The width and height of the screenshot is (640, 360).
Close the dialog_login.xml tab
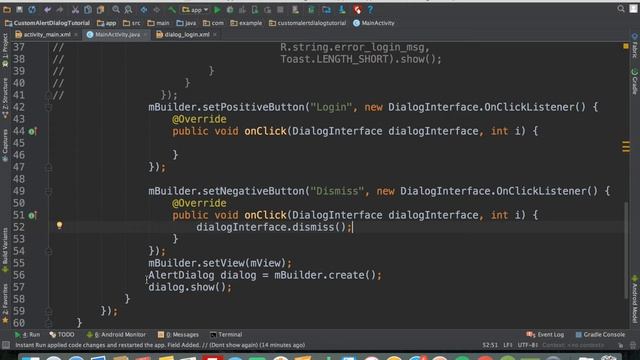(x=215, y=35)
